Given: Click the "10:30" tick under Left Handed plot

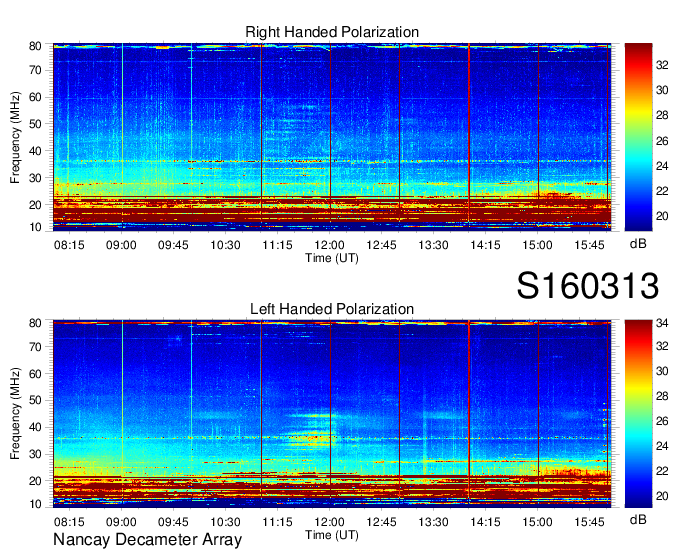Looking at the screenshot, I should pos(225,522).
